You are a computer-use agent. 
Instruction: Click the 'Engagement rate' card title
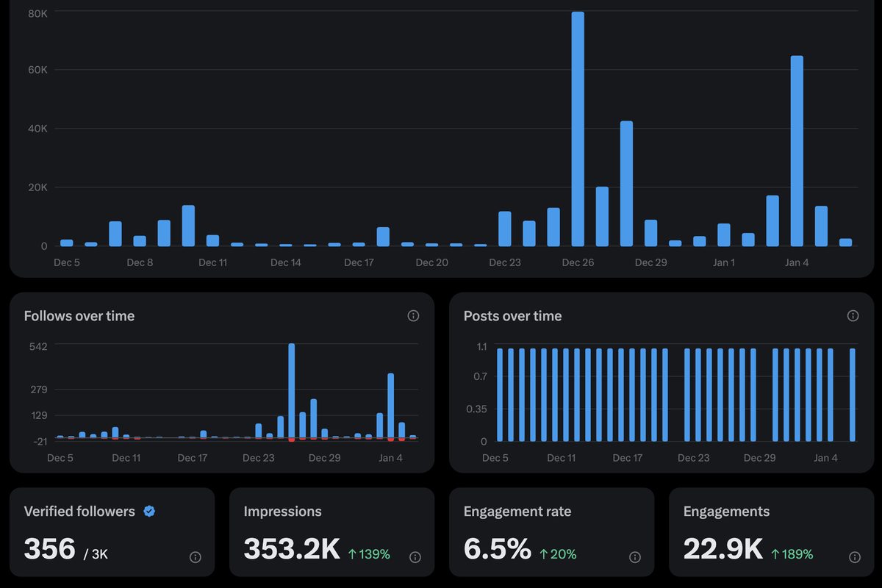[517, 512]
